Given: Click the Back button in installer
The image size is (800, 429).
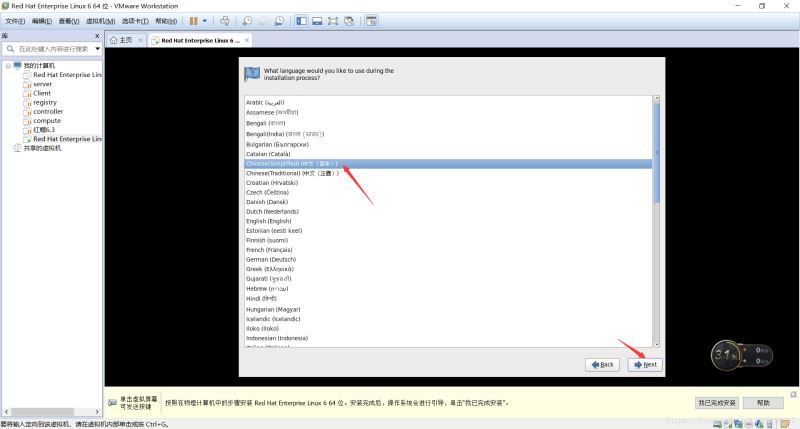Looking at the screenshot, I should (x=601, y=364).
